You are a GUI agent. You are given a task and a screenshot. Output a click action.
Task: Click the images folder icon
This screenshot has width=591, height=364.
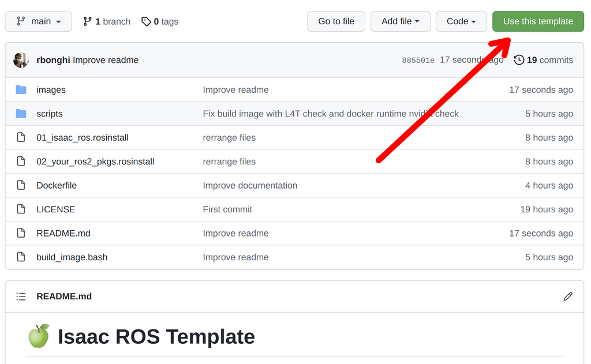point(21,89)
